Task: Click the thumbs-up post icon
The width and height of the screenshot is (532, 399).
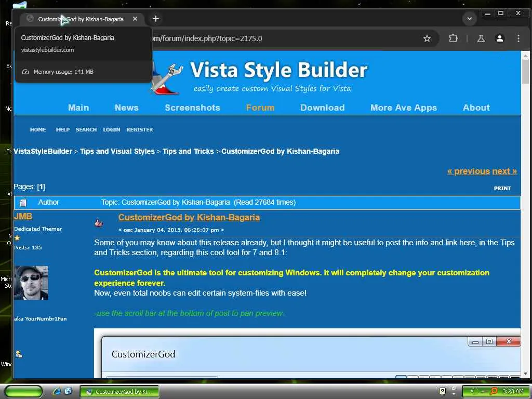Action: 99,223
